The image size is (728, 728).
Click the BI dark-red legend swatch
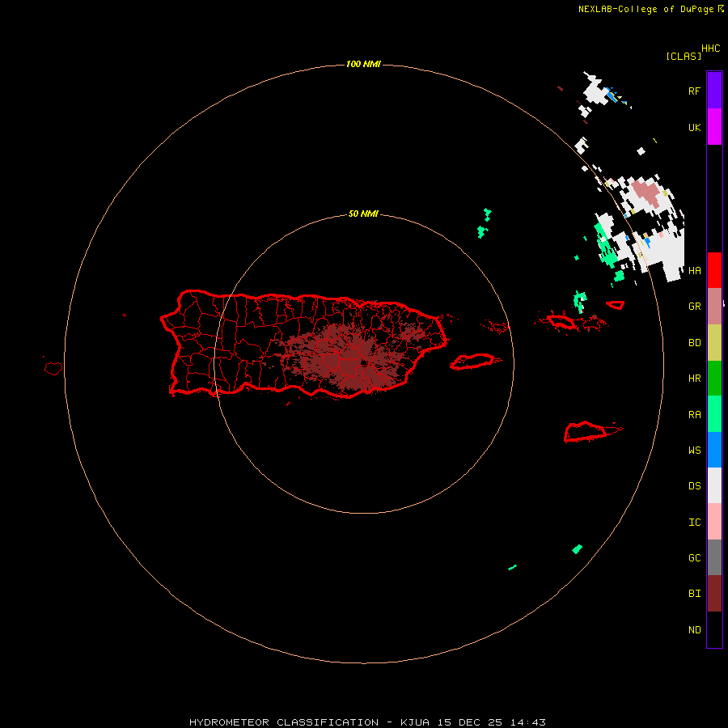pos(714,594)
